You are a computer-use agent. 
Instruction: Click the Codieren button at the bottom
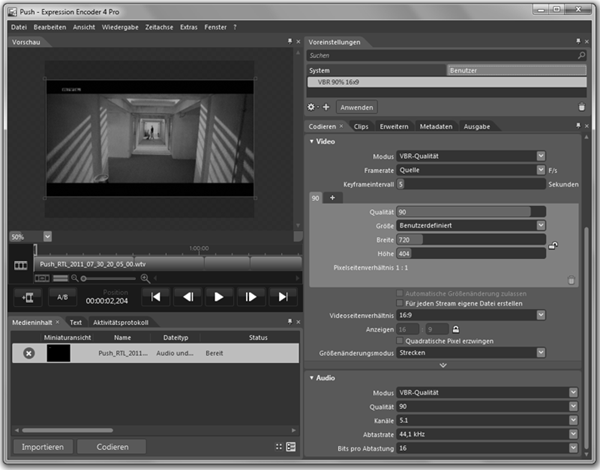pos(112,447)
